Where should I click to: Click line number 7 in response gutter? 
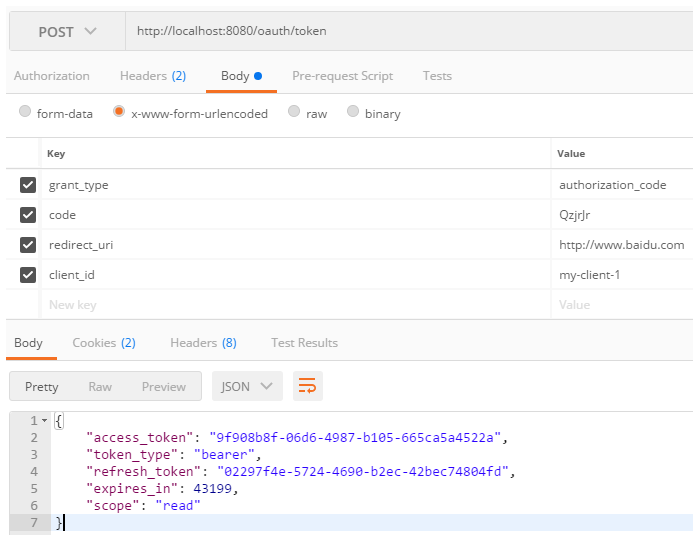[x=34, y=522]
